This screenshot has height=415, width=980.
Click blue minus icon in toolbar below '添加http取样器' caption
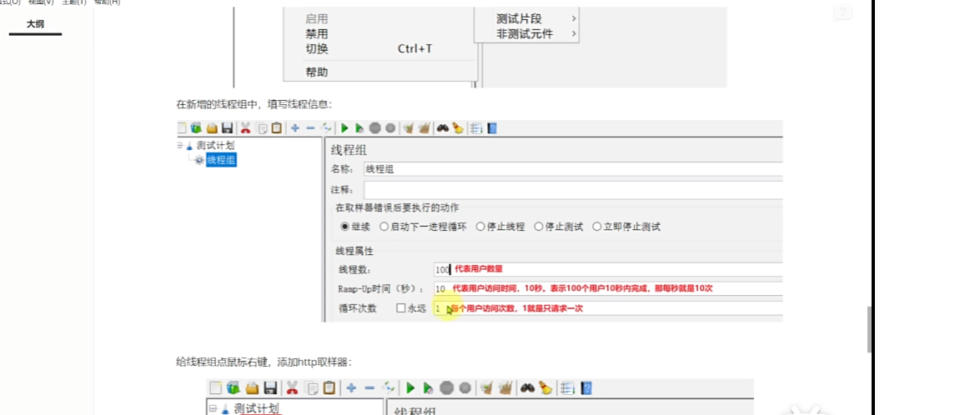[369, 388]
